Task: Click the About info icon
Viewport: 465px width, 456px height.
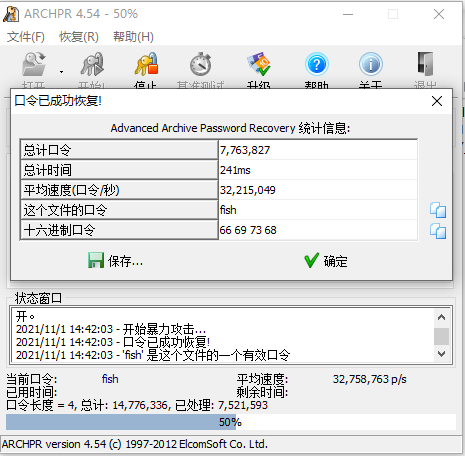Action: (x=371, y=64)
